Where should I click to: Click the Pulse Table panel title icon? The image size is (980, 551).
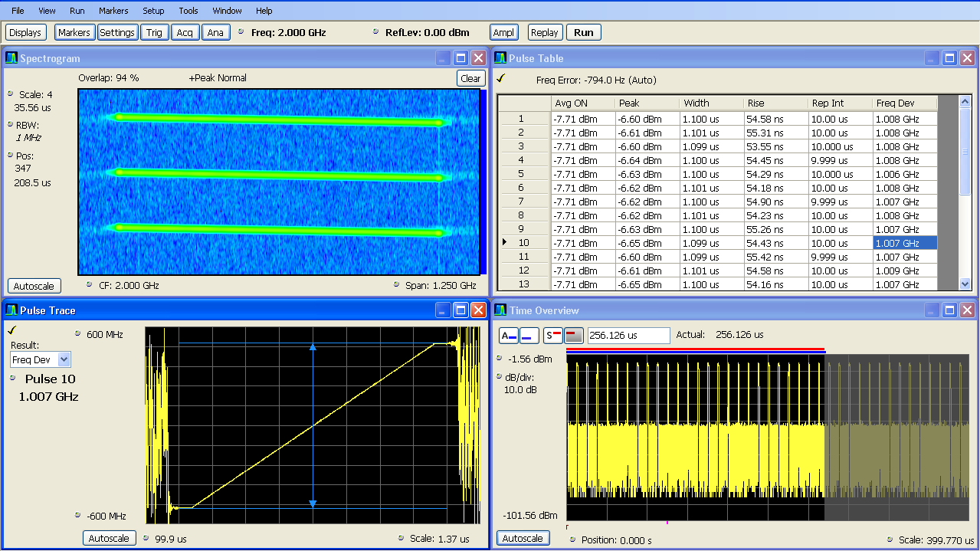[500, 58]
